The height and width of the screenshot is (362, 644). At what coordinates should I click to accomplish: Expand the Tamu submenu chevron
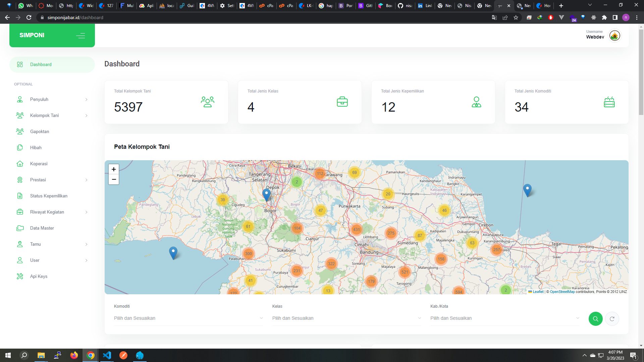click(87, 244)
